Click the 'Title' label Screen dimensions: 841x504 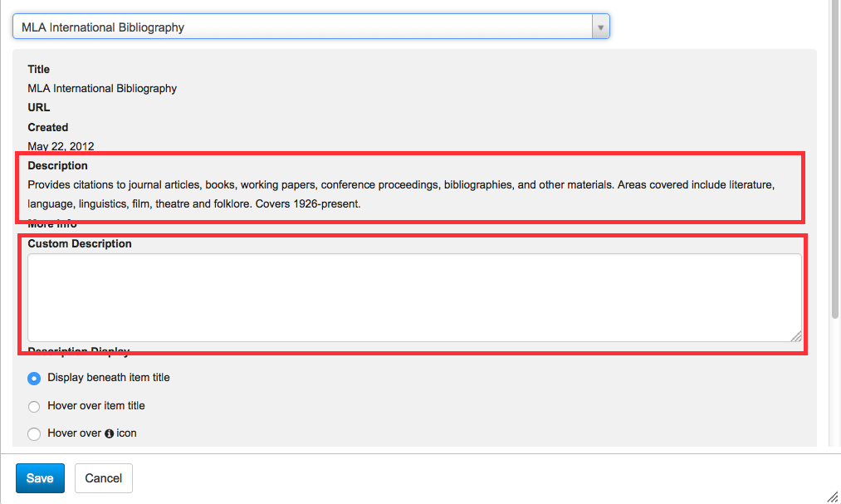coord(39,69)
